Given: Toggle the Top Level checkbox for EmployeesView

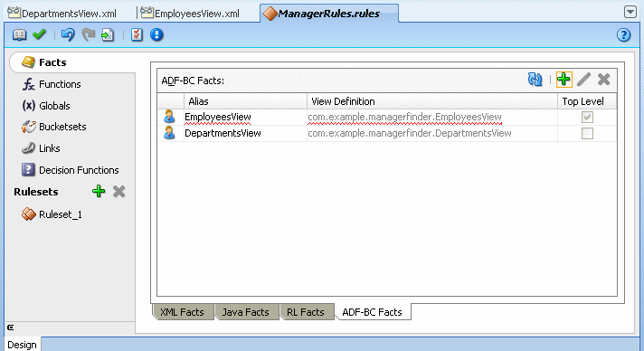Looking at the screenshot, I should pos(587,117).
